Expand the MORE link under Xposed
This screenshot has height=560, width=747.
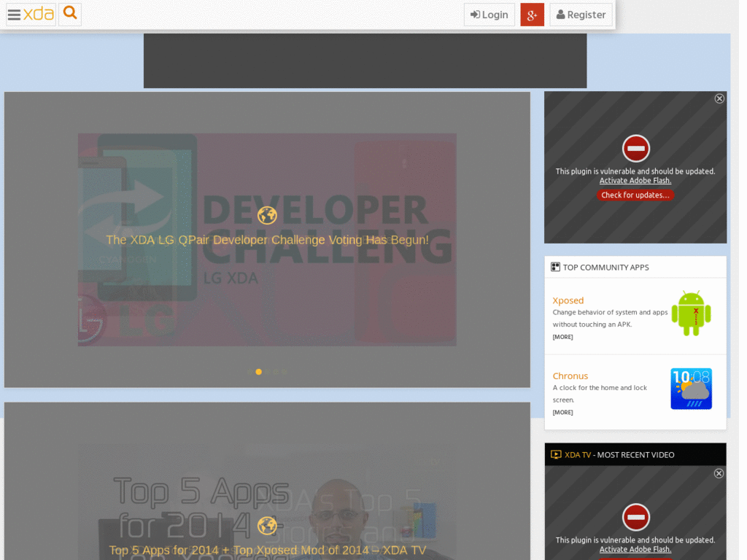pyautogui.click(x=562, y=337)
